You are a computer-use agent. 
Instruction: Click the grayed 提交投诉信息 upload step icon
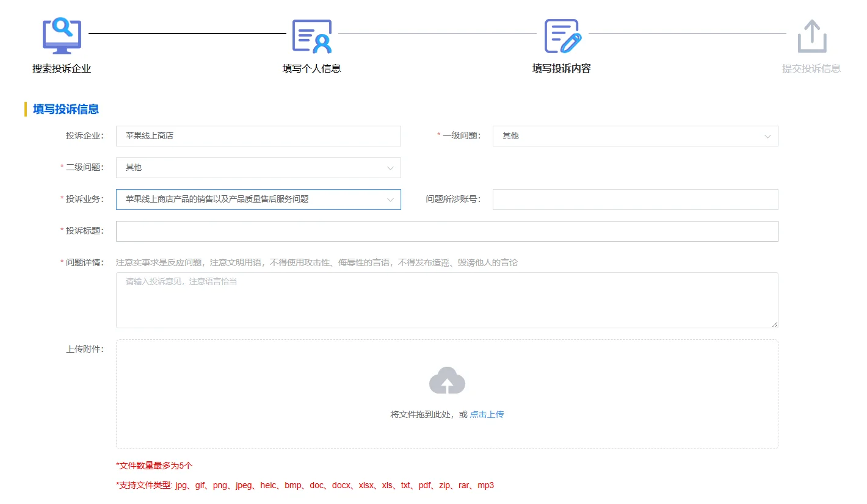(812, 37)
